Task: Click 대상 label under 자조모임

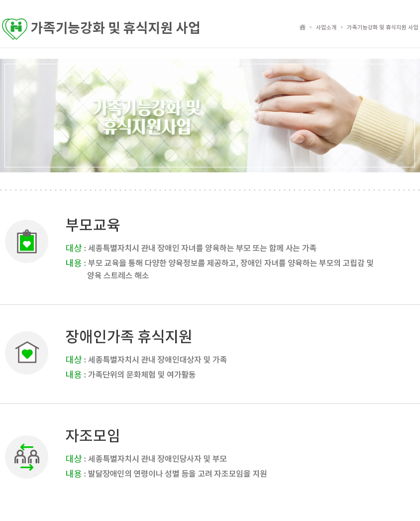Action: click(73, 459)
